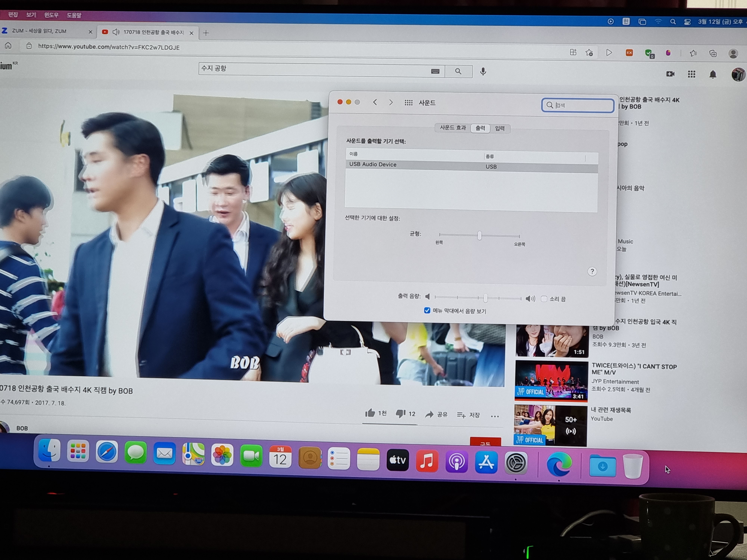This screenshot has width=747, height=560.
Task: Add page to favorites star icon
Action: tap(589, 53)
